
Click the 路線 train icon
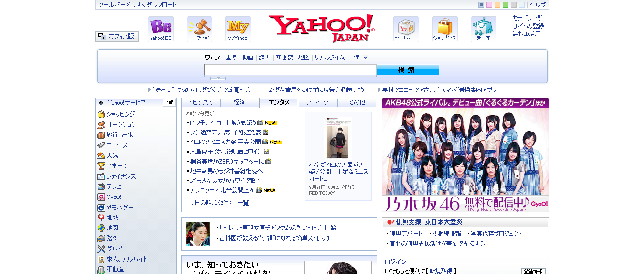[x=101, y=238]
